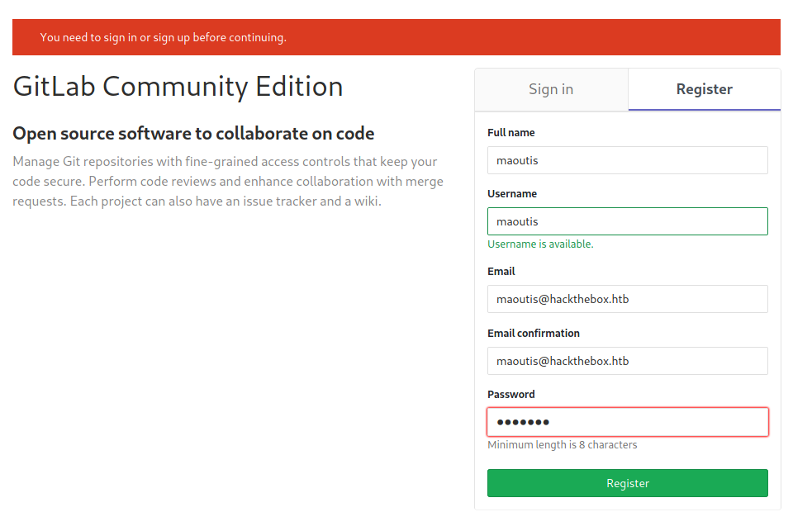This screenshot has height=531, width=812.
Task: Select the Register tab
Action: [704, 89]
